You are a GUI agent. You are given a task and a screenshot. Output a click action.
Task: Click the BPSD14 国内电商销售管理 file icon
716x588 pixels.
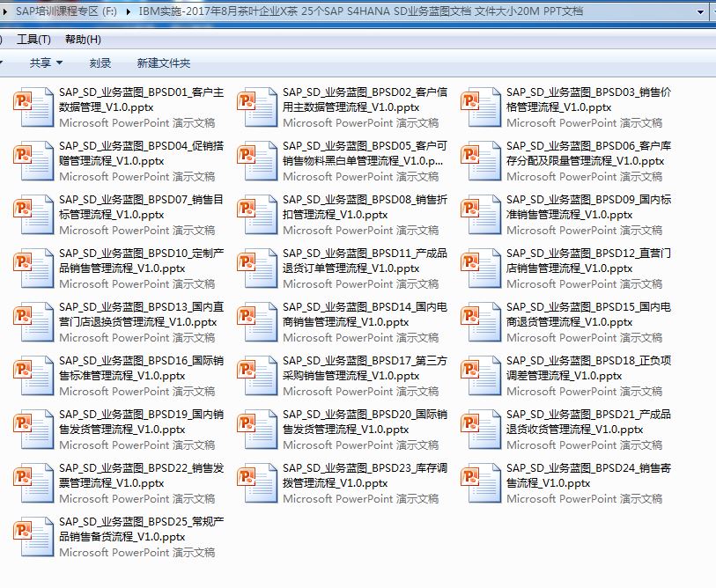(257, 322)
